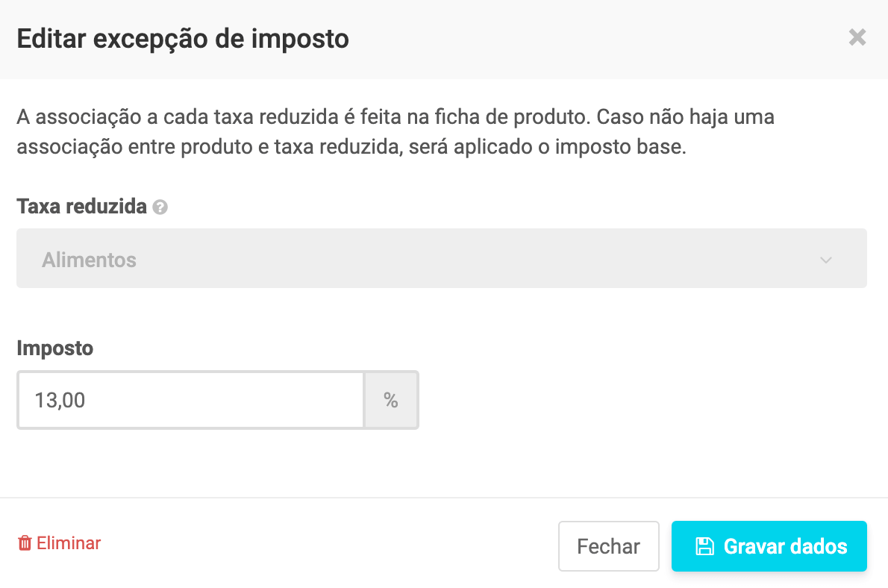The height and width of the screenshot is (588, 888).
Task: Click the help icon beside Taxa reduzida
Action: click(160, 207)
